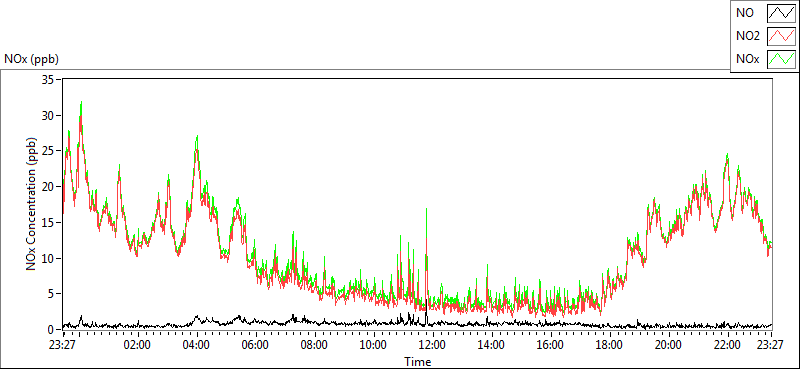800x369 pixels.
Task: Click the Time x-axis label
Action: pyautogui.click(x=417, y=362)
